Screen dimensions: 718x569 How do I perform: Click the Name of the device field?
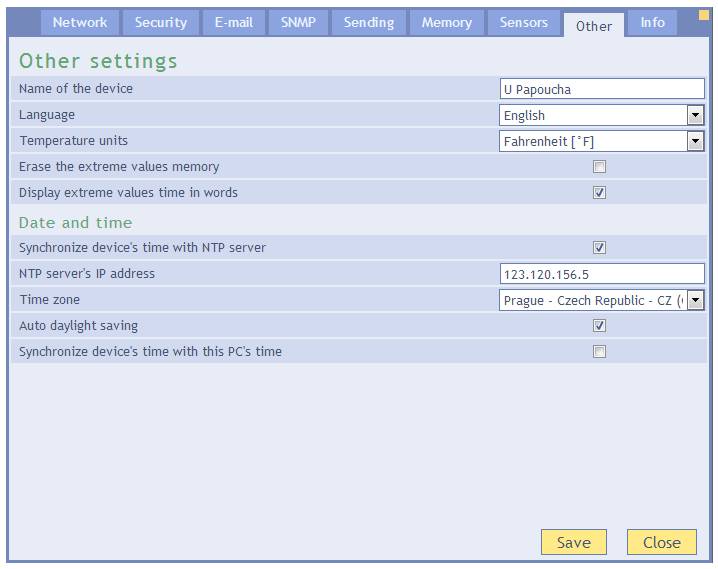602,89
